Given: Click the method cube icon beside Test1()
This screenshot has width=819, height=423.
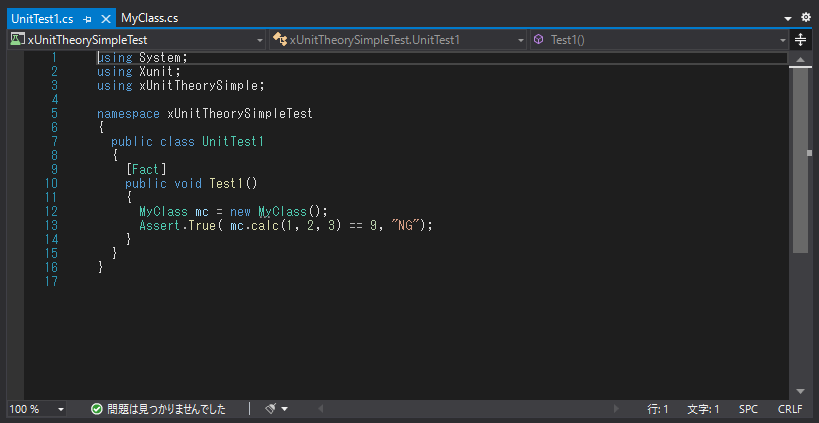Looking at the screenshot, I should coord(540,39).
